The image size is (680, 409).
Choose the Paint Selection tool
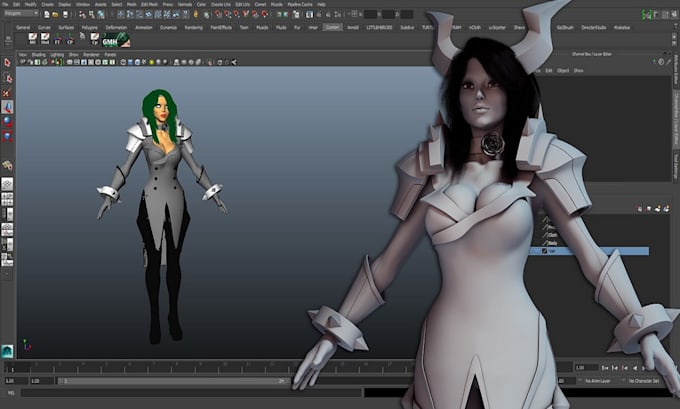coord(7,92)
